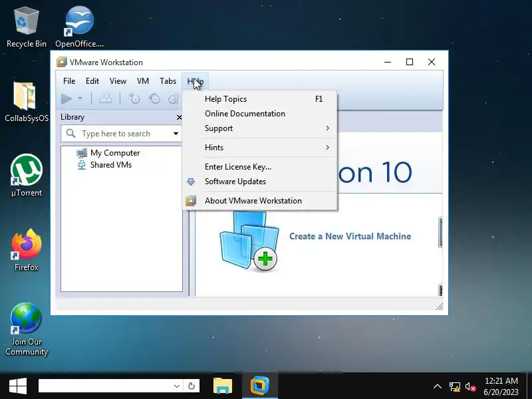The height and width of the screenshot is (399, 532).
Task: Click the taskbar address input field
Action: pyautogui.click(x=105, y=386)
